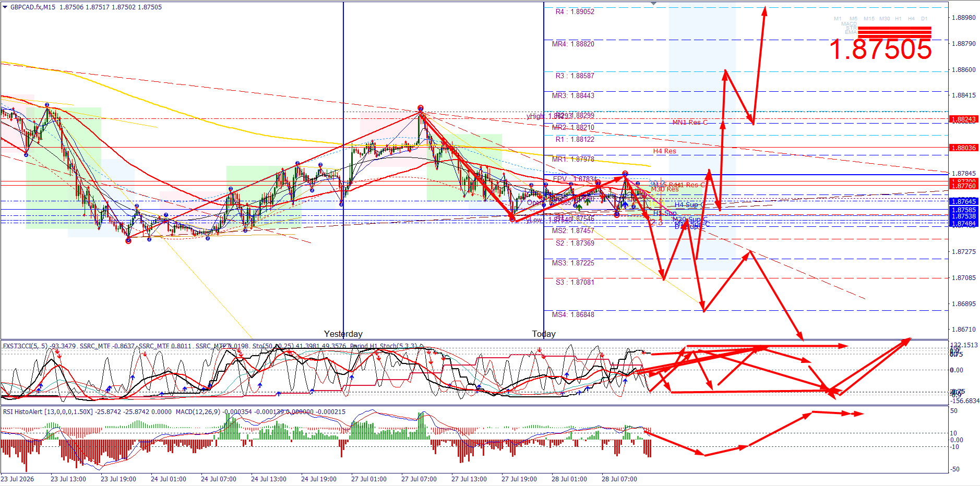Screen dimensions: 980x486
Task: Select the MR1: 1.87978 pivot label
Action: (573, 159)
